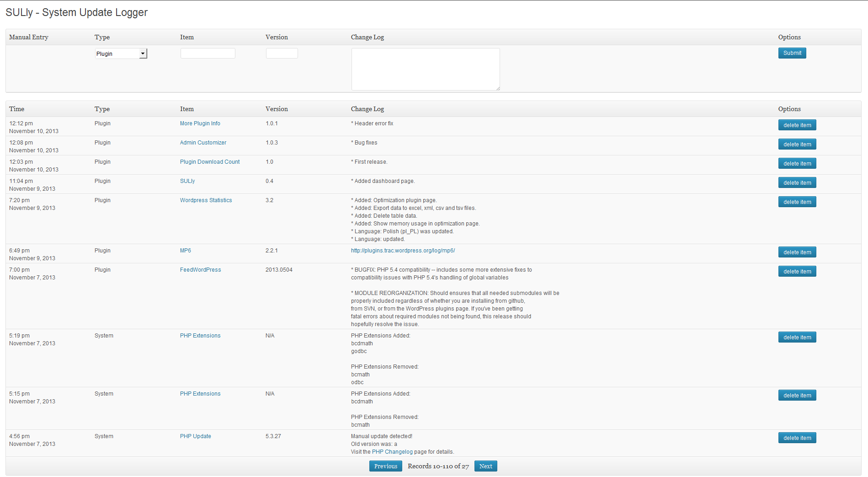Viewport: 868px width, 477px height.
Task: Open the More Plugin Info link
Action: (x=200, y=123)
